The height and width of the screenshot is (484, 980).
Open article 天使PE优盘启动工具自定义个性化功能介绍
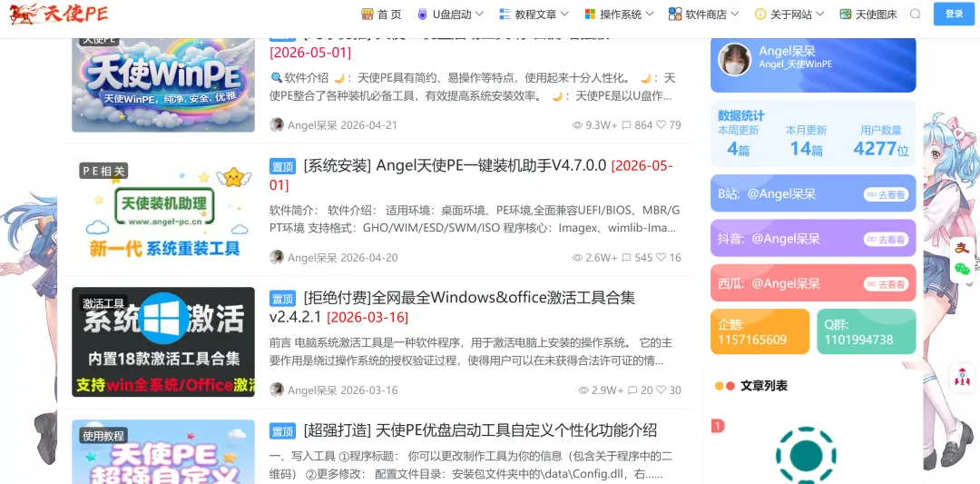click(480, 430)
